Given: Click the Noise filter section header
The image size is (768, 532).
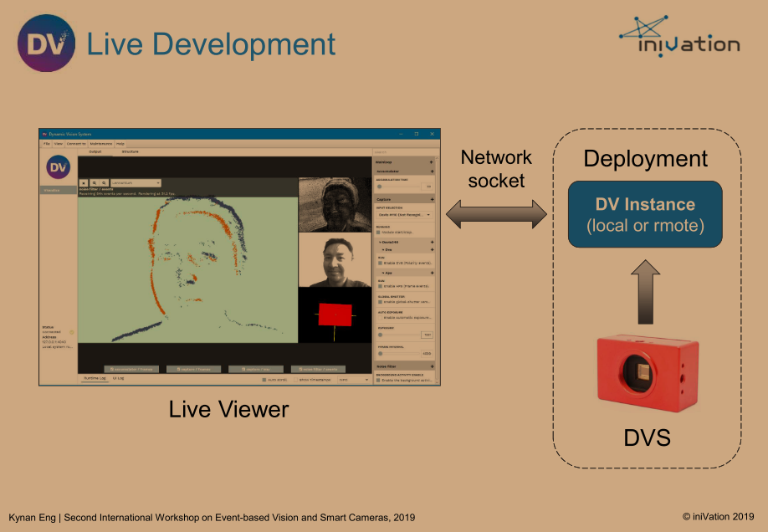Looking at the screenshot, I should point(404,366).
